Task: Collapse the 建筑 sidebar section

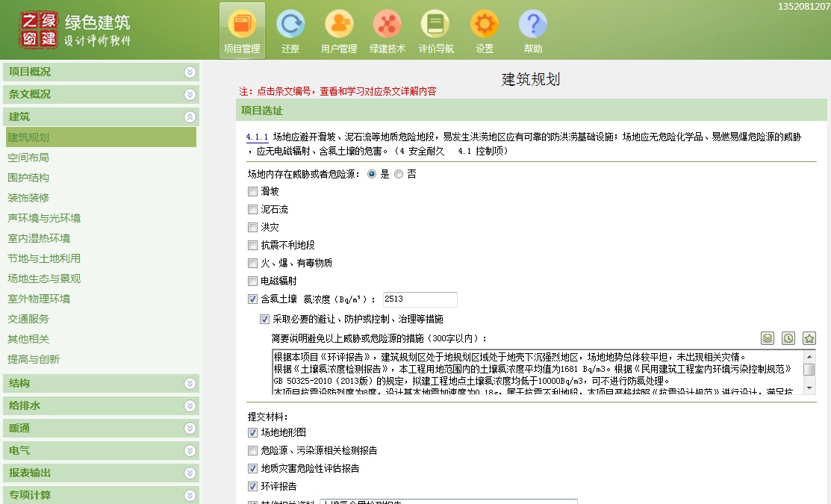Action: tap(190, 117)
